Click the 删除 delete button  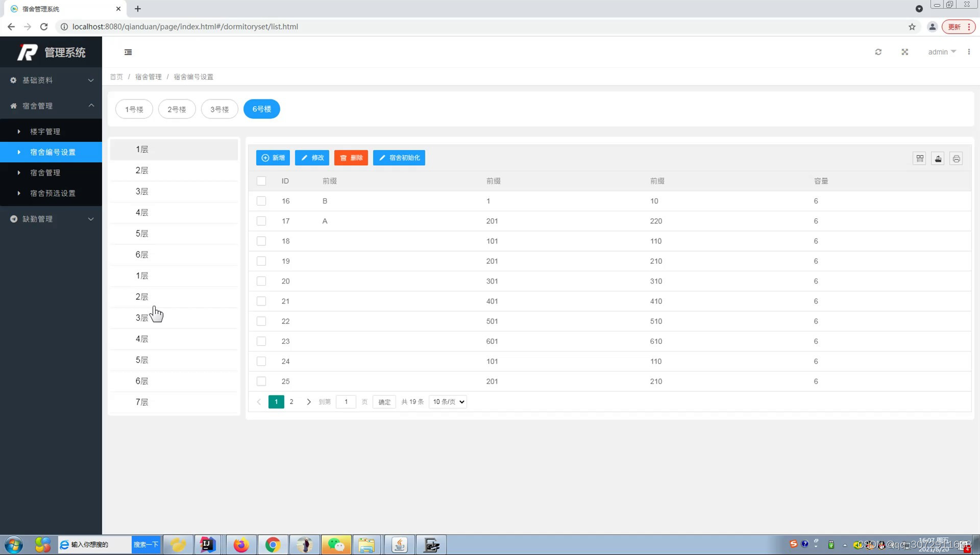coord(351,158)
